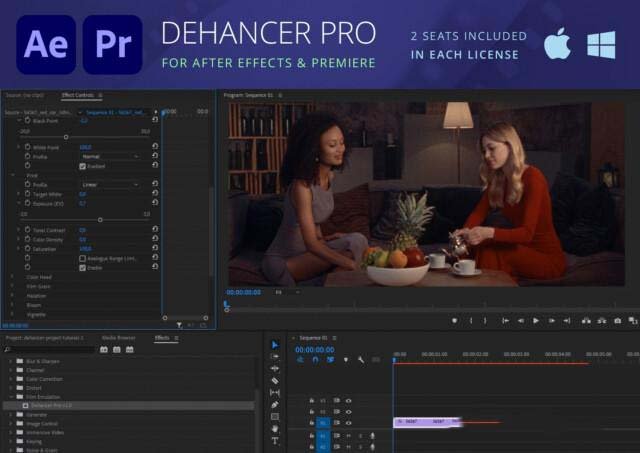
Task: Activate the Pen tool
Action: click(275, 404)
